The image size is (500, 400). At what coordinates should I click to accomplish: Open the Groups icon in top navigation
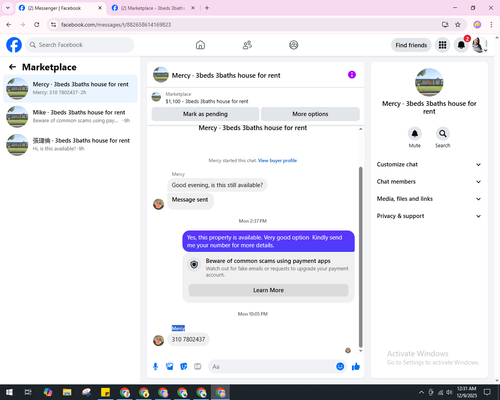294,45
